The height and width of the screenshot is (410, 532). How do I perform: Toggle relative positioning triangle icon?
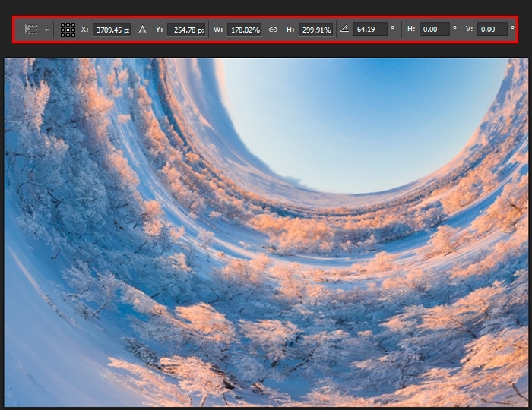(x=142, y=30)
